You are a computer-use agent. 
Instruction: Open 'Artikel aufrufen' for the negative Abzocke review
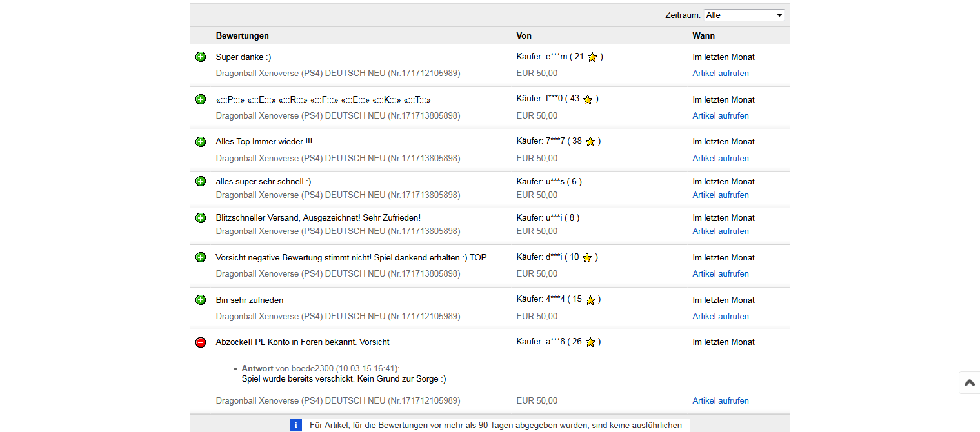[x=720, y=401]
